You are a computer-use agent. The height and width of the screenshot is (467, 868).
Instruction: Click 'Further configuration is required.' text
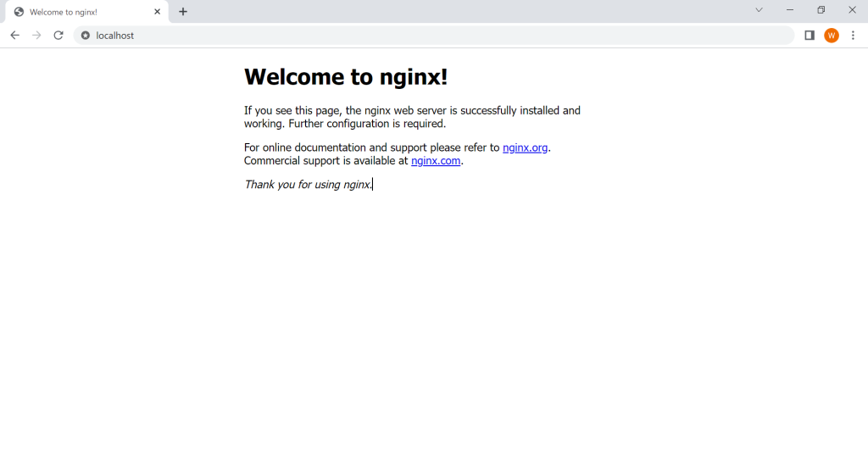tap(367, 124)
